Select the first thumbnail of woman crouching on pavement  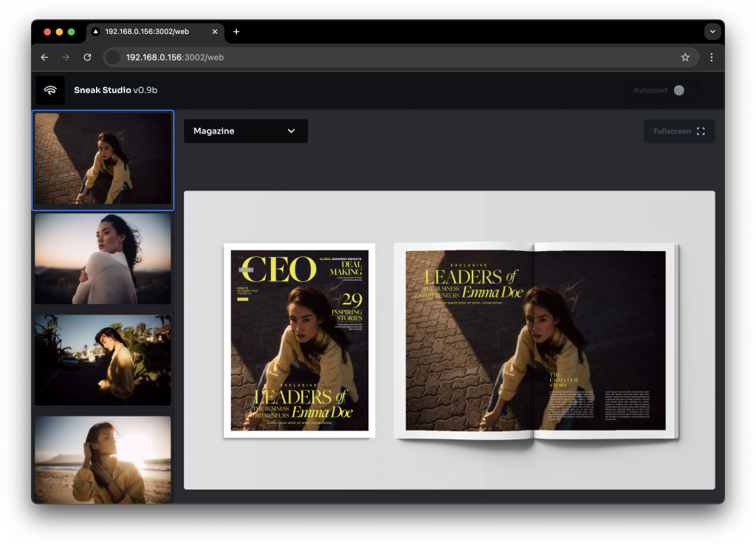[x=103, y=159]
